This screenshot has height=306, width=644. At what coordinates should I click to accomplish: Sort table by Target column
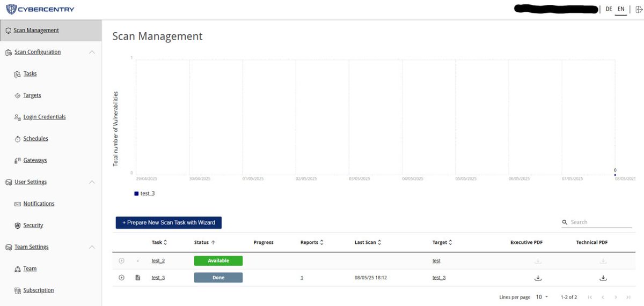click(442, 242)
